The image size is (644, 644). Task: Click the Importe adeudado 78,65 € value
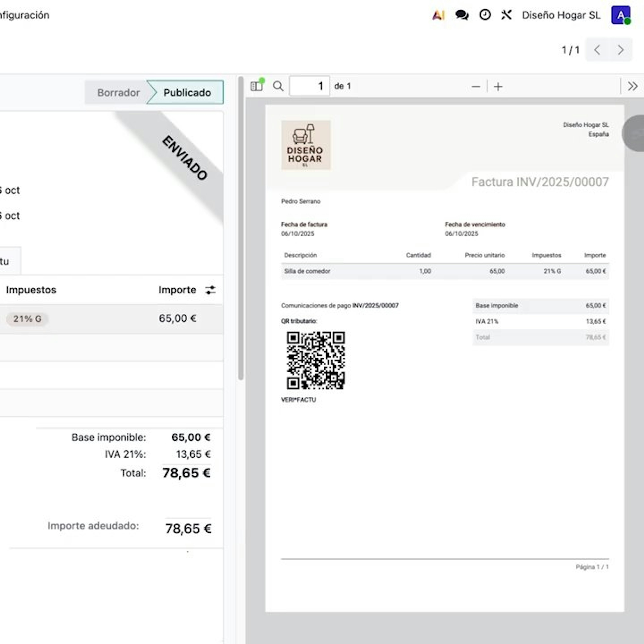pyautogui.click(x=188, y=528)
